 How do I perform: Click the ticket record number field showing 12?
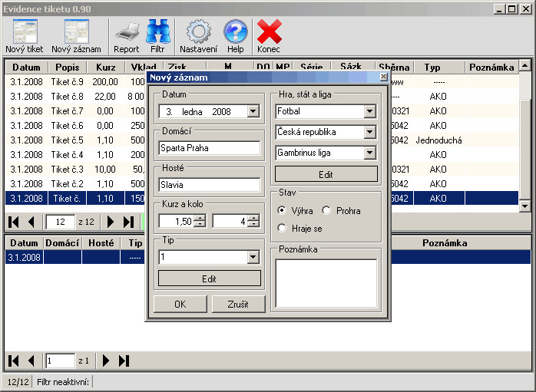tap(61, 222)
